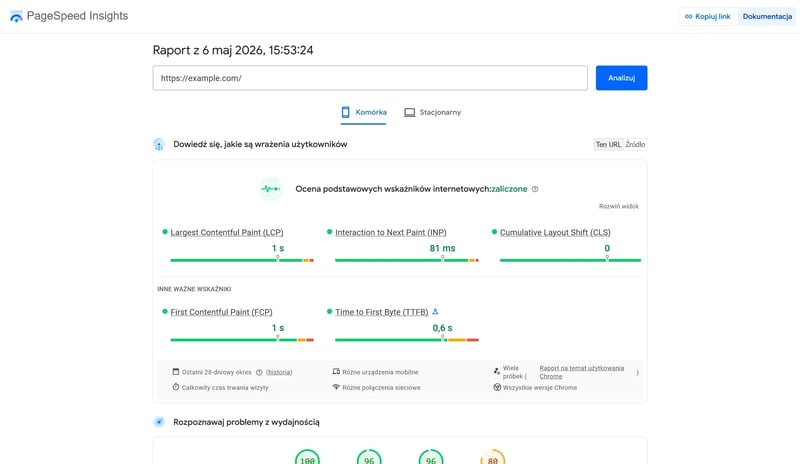Click the LCP distribution bar

(242, 260)
